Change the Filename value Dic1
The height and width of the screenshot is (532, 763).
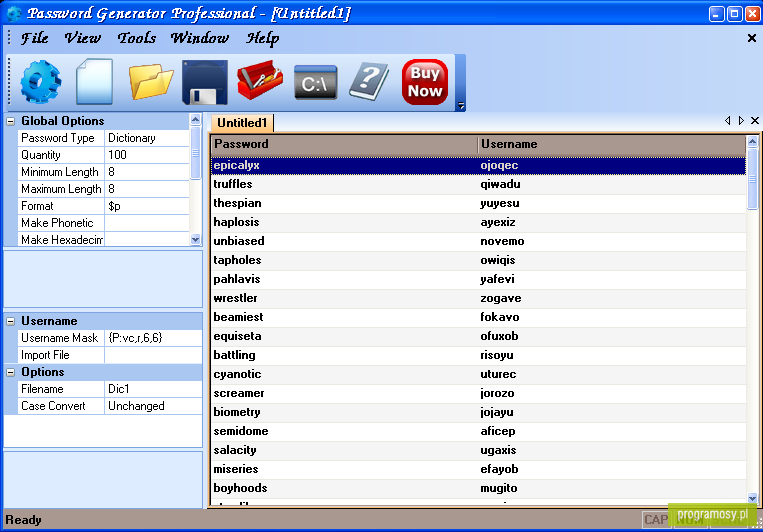pyautogui.click(x=153, y=389)
